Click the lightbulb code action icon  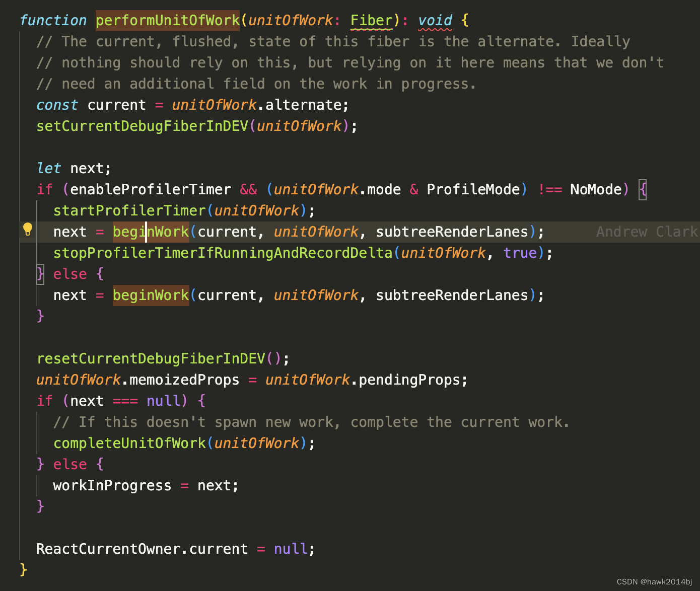28,230
